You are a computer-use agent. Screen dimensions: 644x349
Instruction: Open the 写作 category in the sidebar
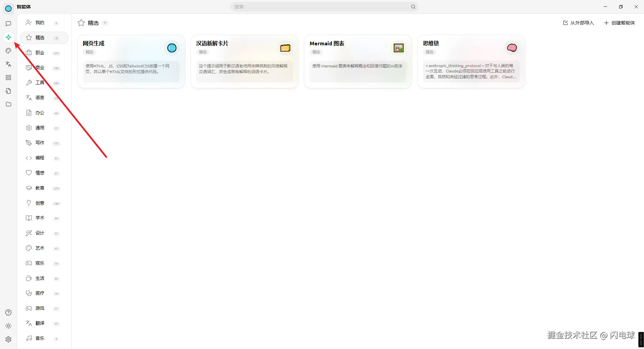[x=40, y=143]
